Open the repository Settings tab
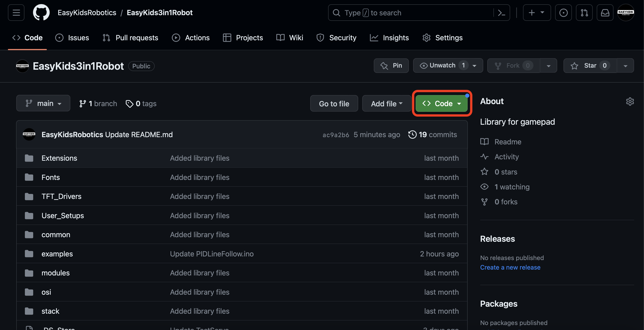 click(x=443, y=38)
